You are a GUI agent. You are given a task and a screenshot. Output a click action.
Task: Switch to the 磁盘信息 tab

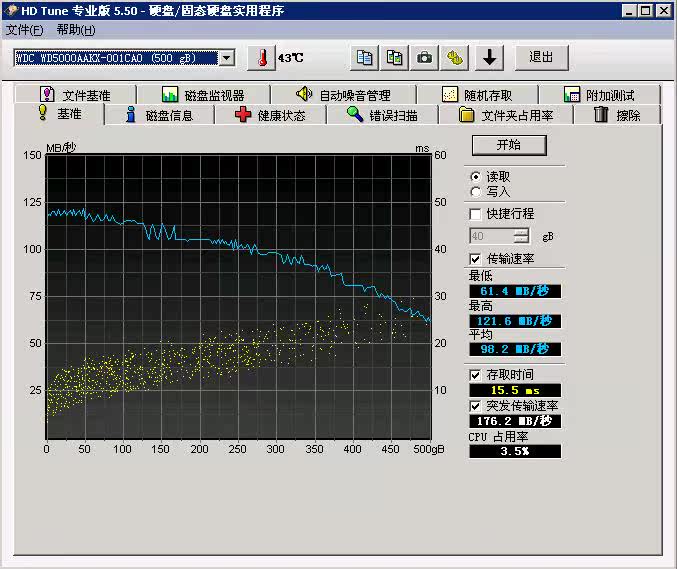[x=159, y=115]
